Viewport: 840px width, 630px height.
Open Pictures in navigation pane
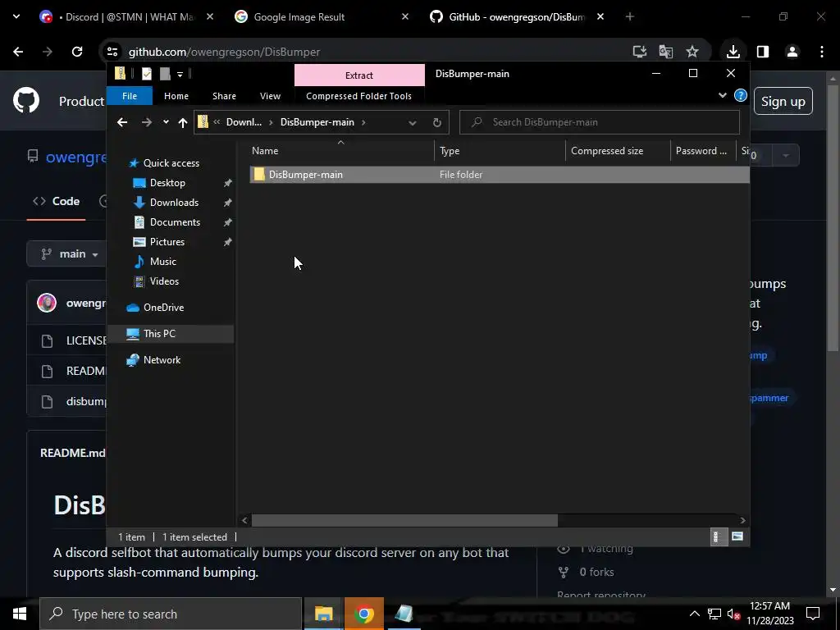click(x=167, y=242)
